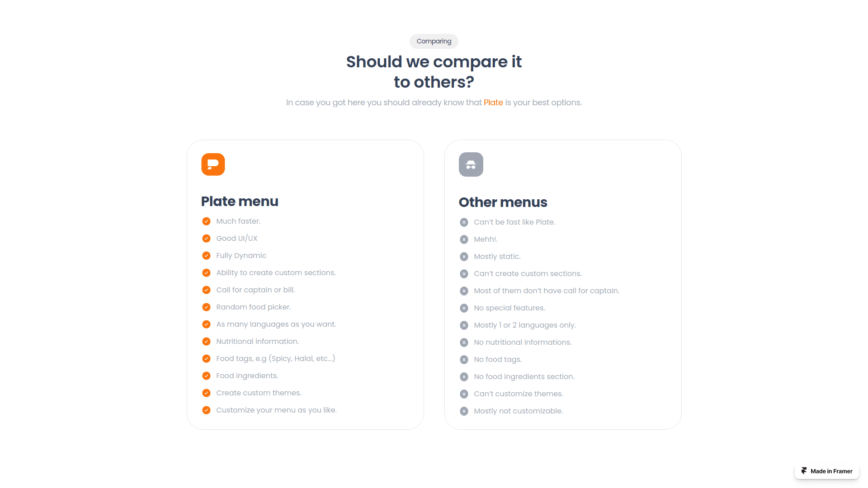Click the checkmark icon beside Much faster

(206, 221)
